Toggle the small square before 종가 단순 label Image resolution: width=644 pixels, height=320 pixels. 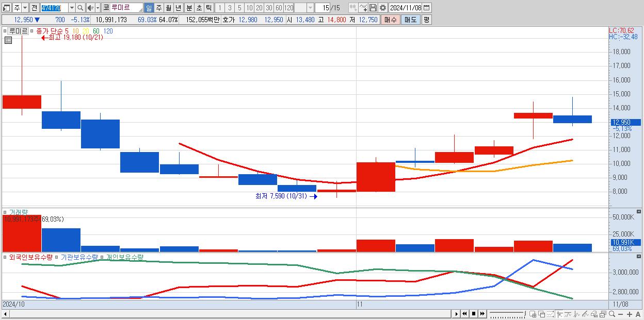(32, 31)
